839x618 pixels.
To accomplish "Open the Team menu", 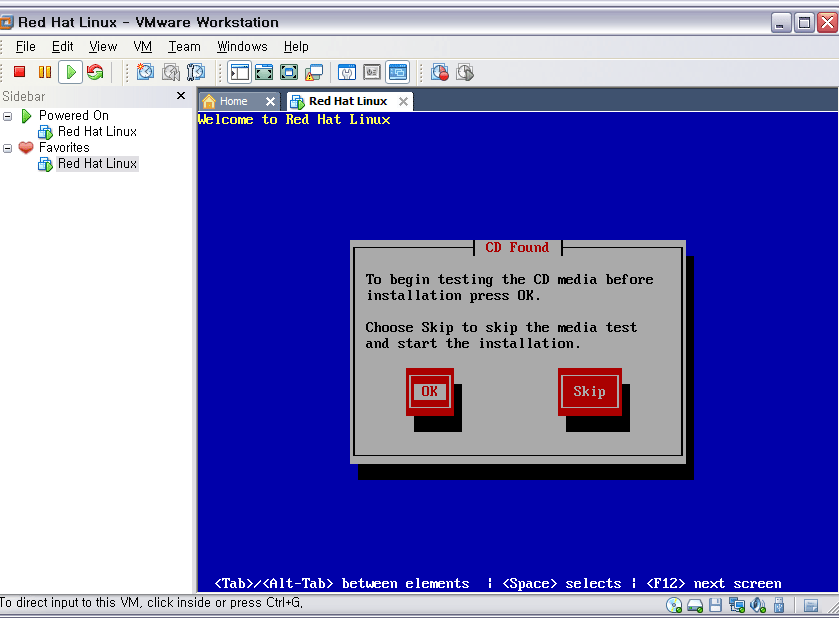I will (x=184, y=47).
